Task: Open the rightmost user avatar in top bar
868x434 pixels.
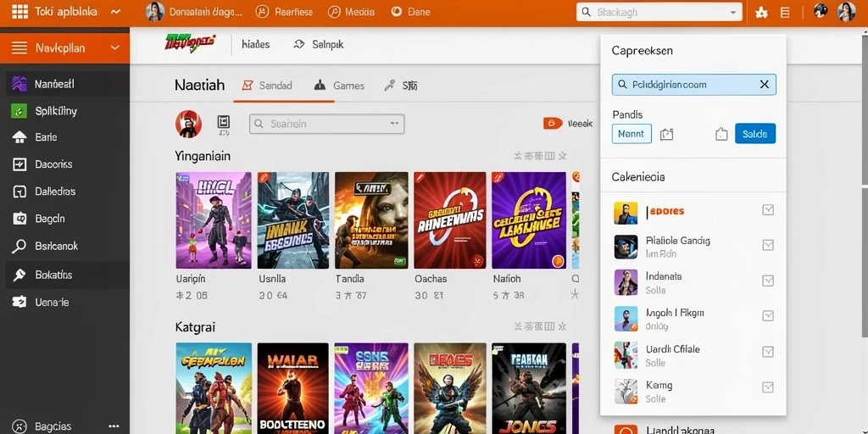Action: (x=846, y=12)
